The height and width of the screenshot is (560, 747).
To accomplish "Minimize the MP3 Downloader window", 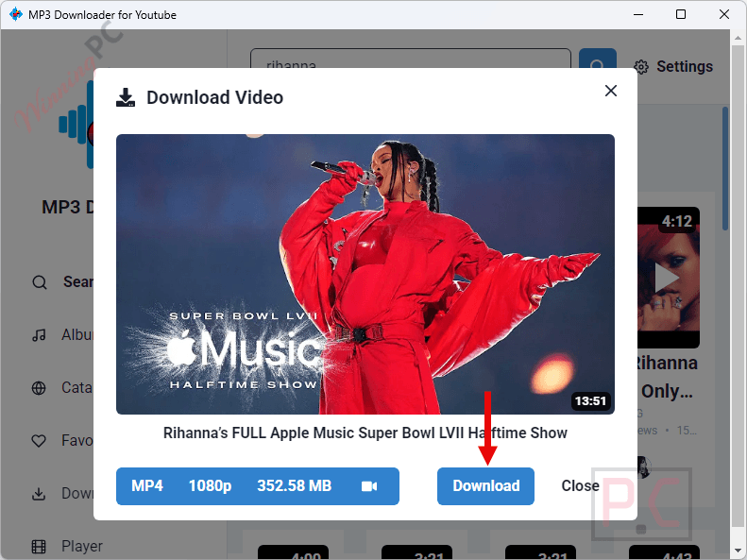I will (x=638, y=14).
